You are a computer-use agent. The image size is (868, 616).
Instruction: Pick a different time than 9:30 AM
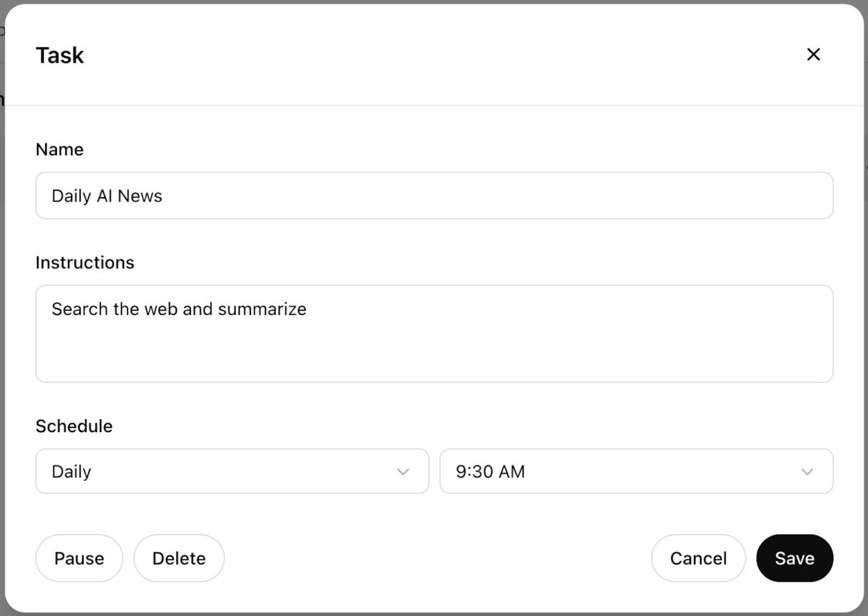point(636,471)
